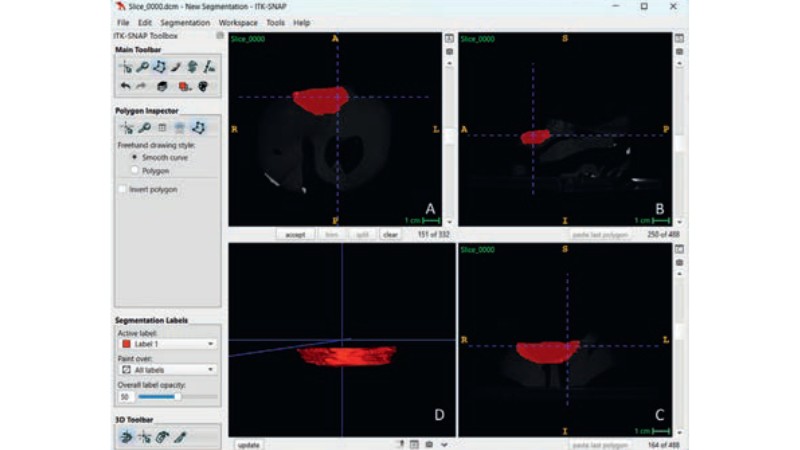The width and height of the screenshot is (800, 450).
Task: Open the polygon tool inspector tab icon
Action: [x=198, y=128]
